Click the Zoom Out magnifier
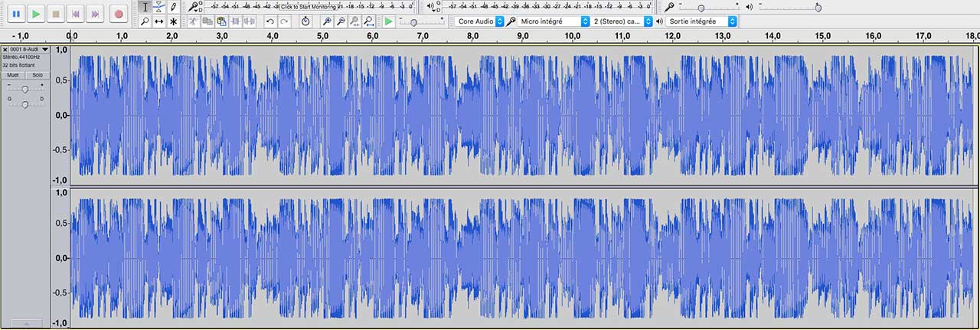980x330 pixels. point(341,21)
